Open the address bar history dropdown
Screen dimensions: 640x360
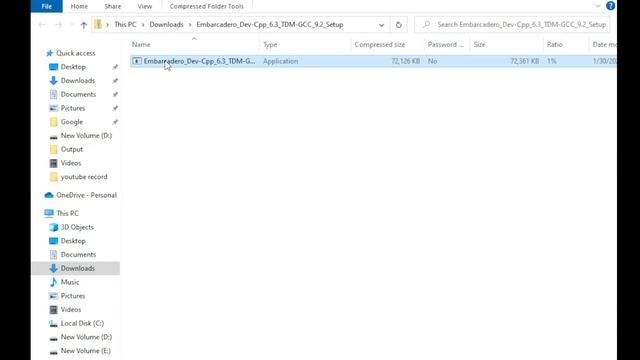(381, 25)
